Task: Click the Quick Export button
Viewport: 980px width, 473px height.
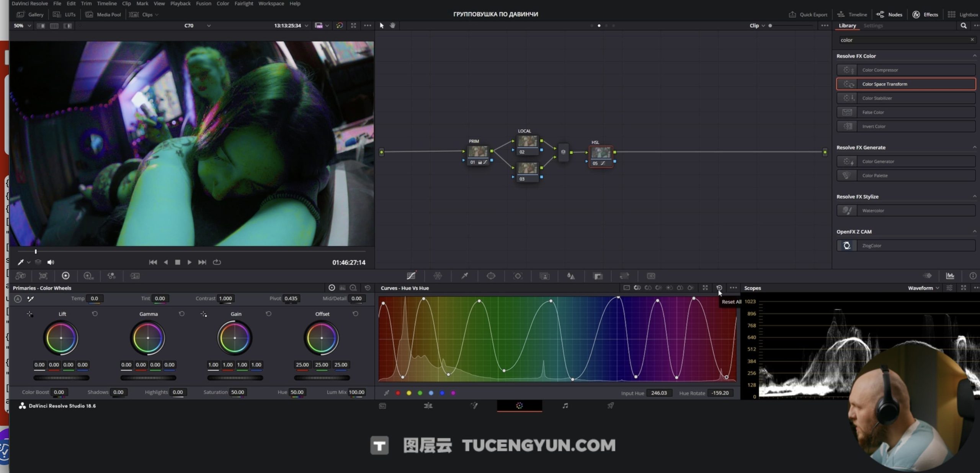Action: pyautogui.click(x=808, y=15)
